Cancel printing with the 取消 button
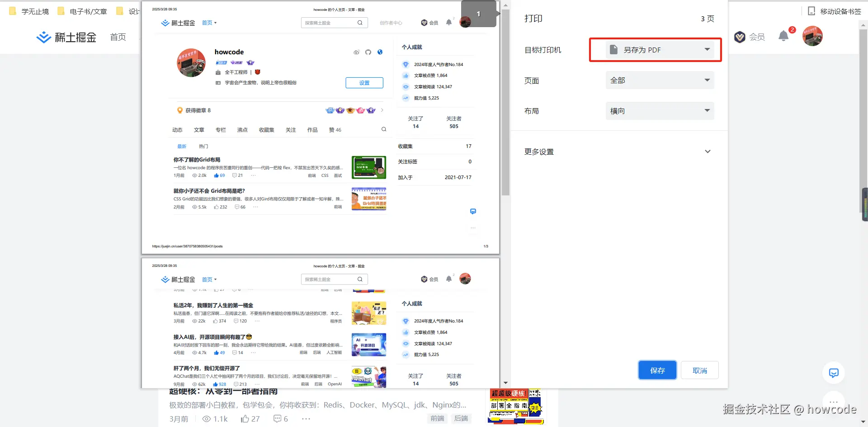This screenshot has width=868, height=427. coord(699,370)
